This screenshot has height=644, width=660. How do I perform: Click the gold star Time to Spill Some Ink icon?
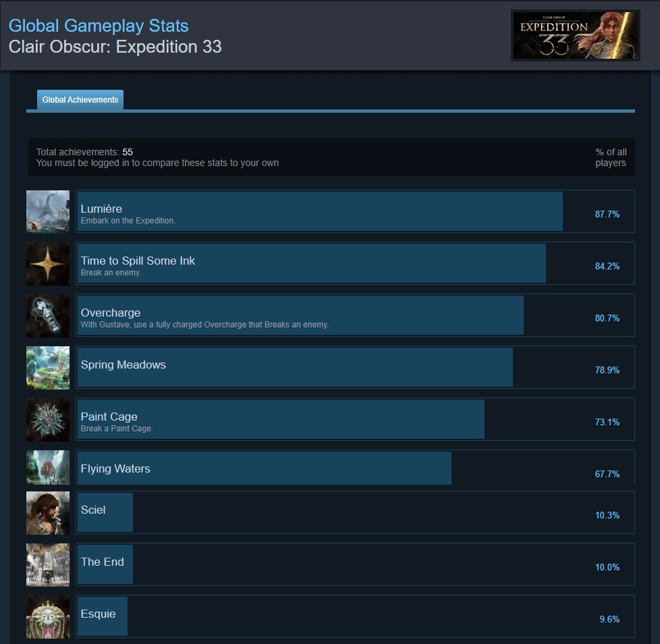[x=47, y=263]
